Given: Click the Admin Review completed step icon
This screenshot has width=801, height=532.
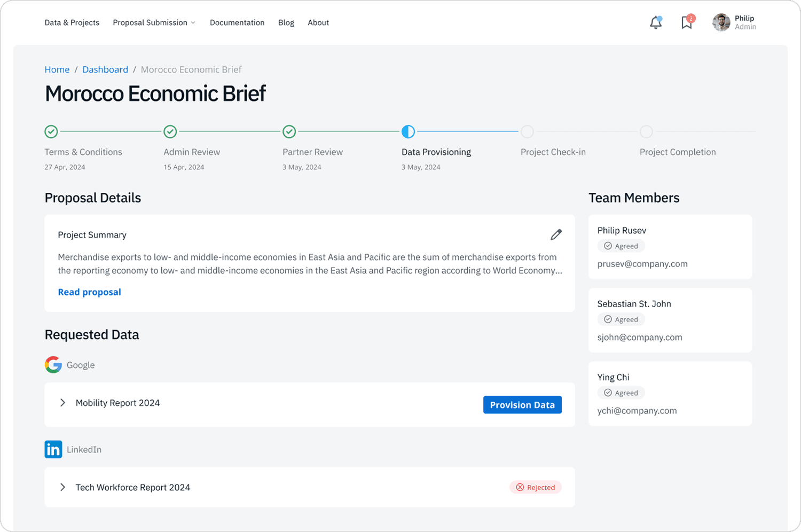Looking at the screenshot, I should point(170,131).
